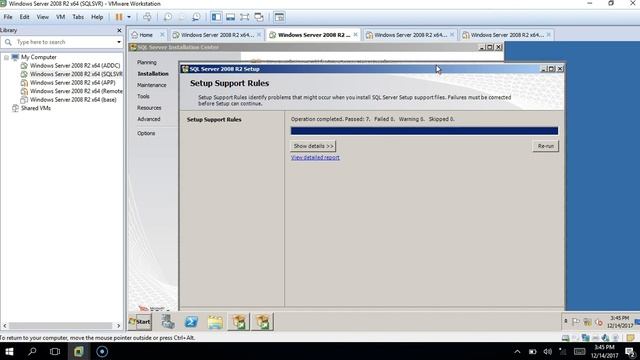Open Maintenance in SQL Server Installation Center
The height and width of the screenshot is (360, 640).
(x=151, y=85)
